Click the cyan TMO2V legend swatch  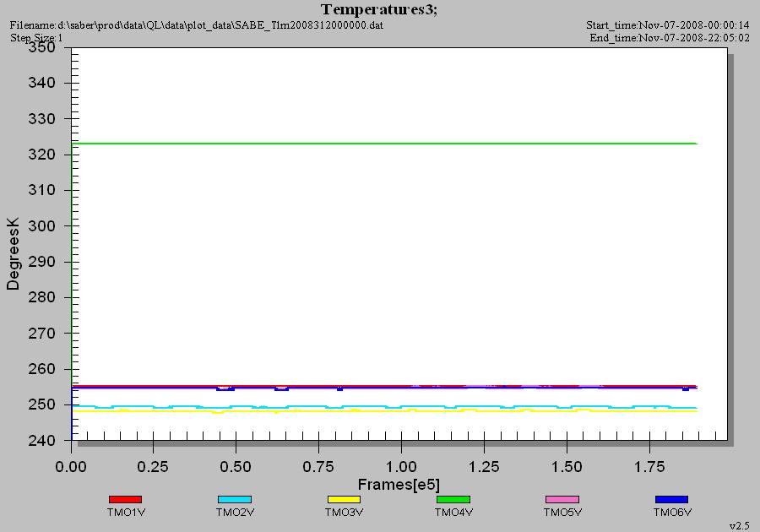[x=235, y=499]
